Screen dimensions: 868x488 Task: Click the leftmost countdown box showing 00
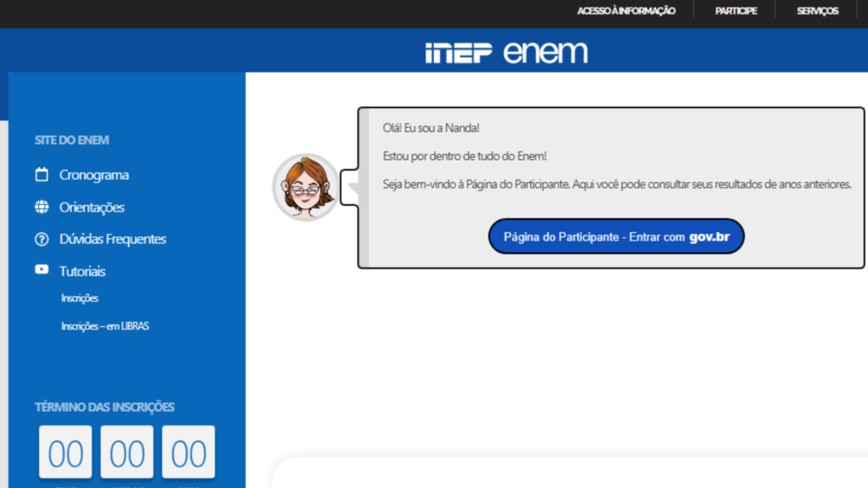(65, 453)
